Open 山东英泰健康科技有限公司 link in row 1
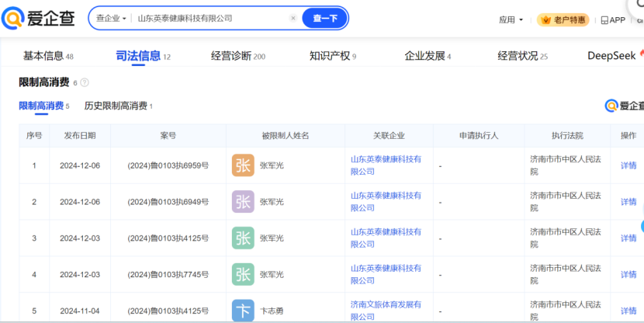 click(x=386, y=165)
